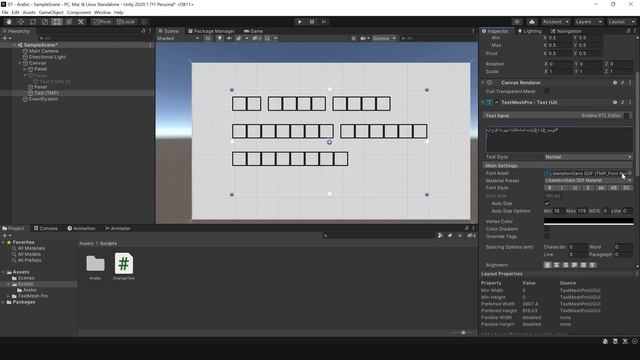Adjust the Project icon size slider
Viewport: 640px width, 360px height.
(462, 333)
